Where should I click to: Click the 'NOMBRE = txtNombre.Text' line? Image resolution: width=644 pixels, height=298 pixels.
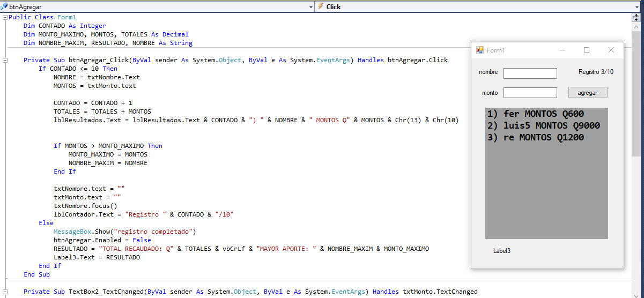click(97, 77)
